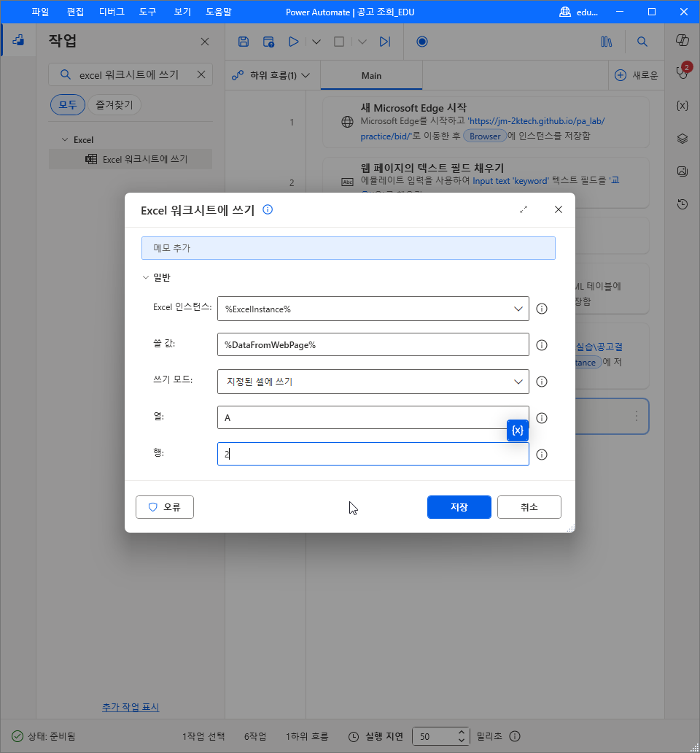Click info icon beside 쓸 값
Image resolution: width=700 pixels, height=753 pixels.
point(542,345)
